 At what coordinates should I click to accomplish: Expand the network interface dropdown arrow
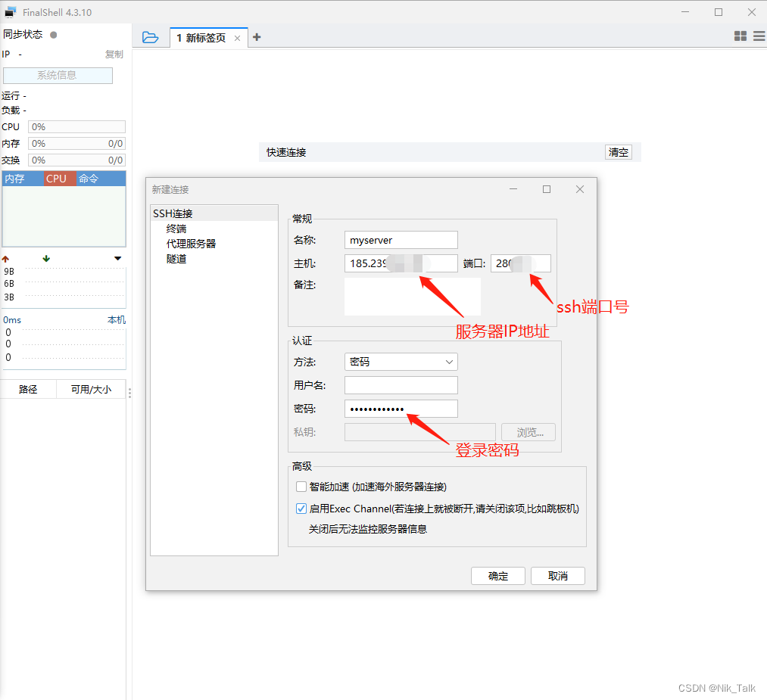point(117,259)
